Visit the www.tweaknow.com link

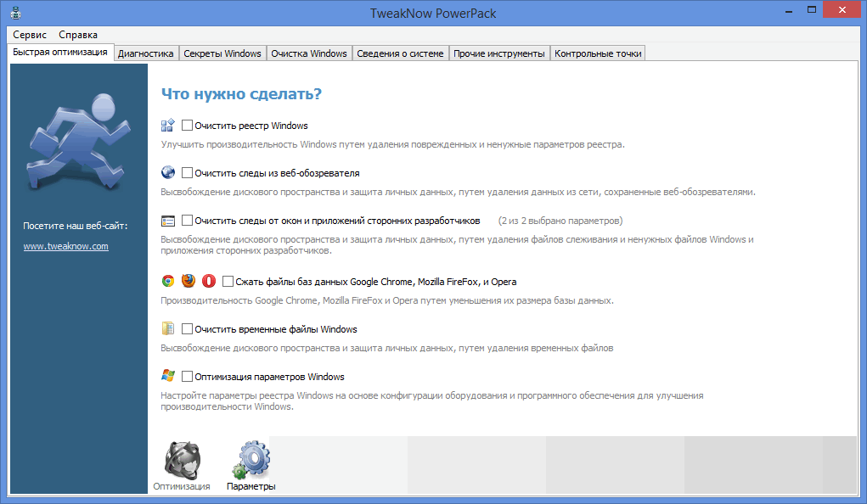point(65,246)
